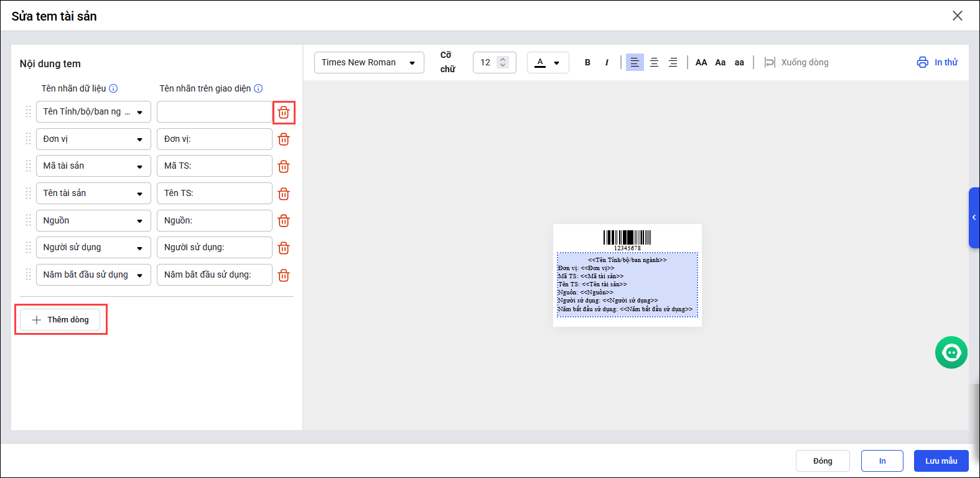The image size is (980, 478).
Task: Open the Times New Roman font dropdown
Action: tap(369, 62)
